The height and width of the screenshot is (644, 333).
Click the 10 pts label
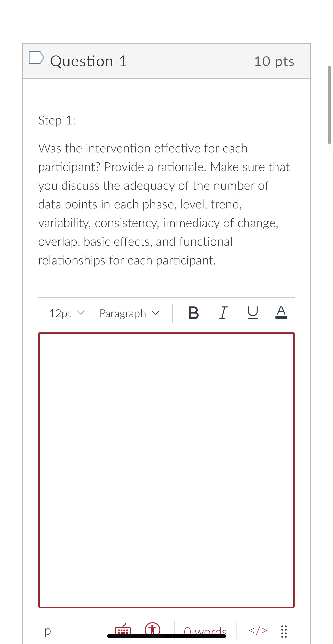(x=274, y=61)
